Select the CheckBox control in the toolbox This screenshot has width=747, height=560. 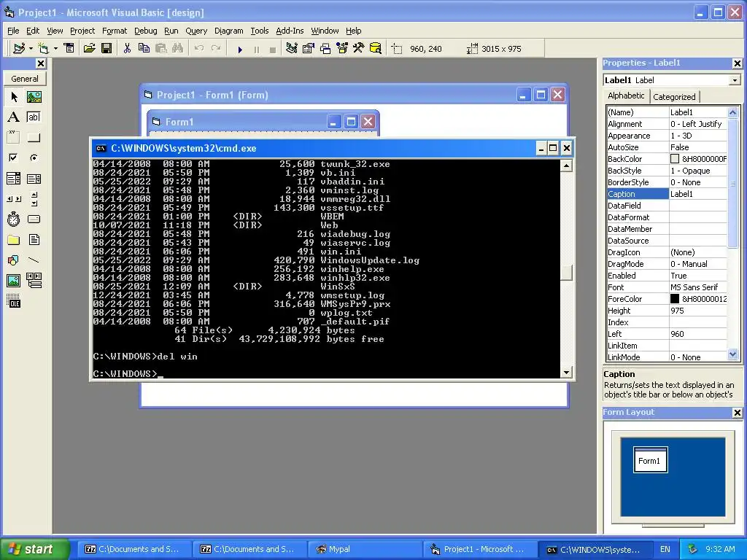point(14,157)
